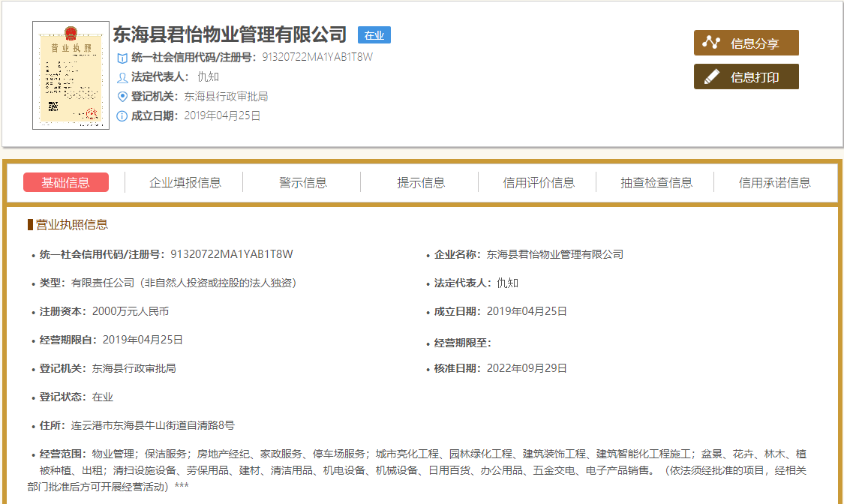Select the 基础信息 tab
Viewport: 844px width, 504px height.
tap(66, 182)
